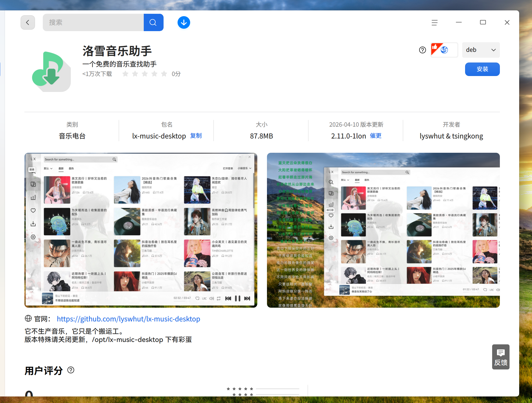The height and width of the screenshot is (403, 532).
Task: Give the app a five-star rating
Action: point(164,74)
